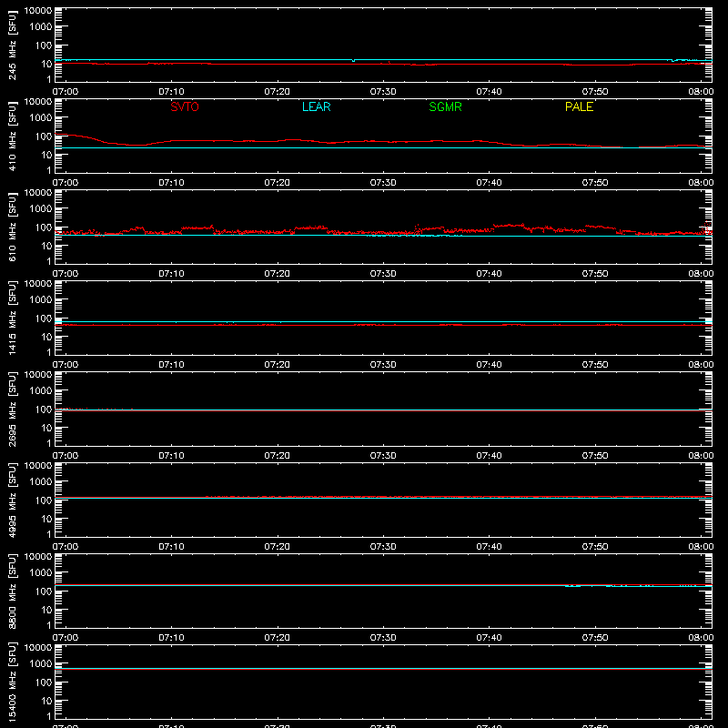This screenshot has height=728, width=728.
Task: Click the 10 tick on the 15400 MHz plot
Action: [x=46, y=701]
